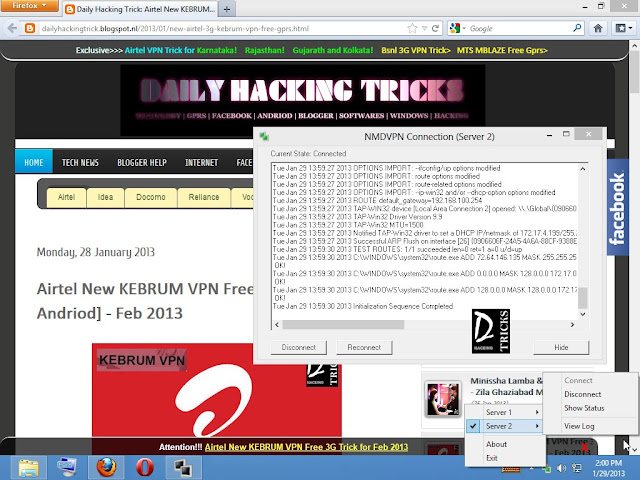The width and height of the screenshot is (640, 480).
Task: Open address bar history dropdown arrow
Action: tap(424, 28)
